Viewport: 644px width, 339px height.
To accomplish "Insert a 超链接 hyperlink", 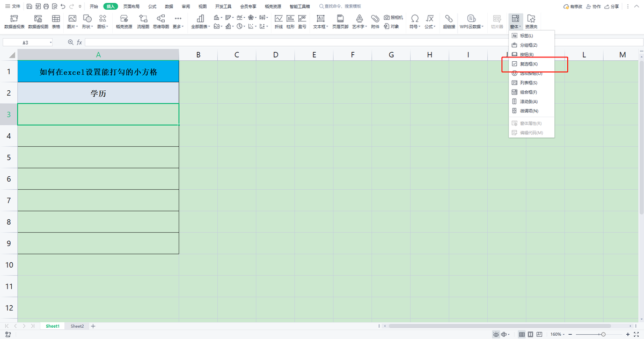I will coord(449,21).
